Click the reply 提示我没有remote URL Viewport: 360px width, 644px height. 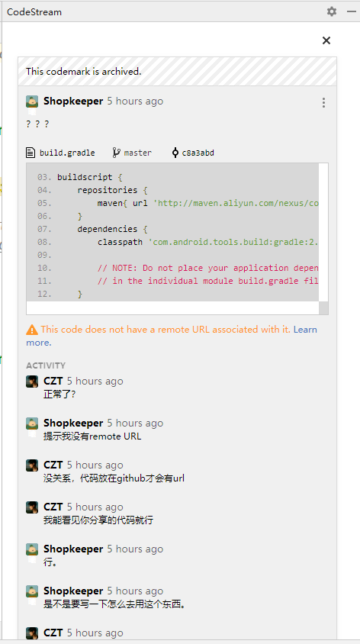point(92,436)
